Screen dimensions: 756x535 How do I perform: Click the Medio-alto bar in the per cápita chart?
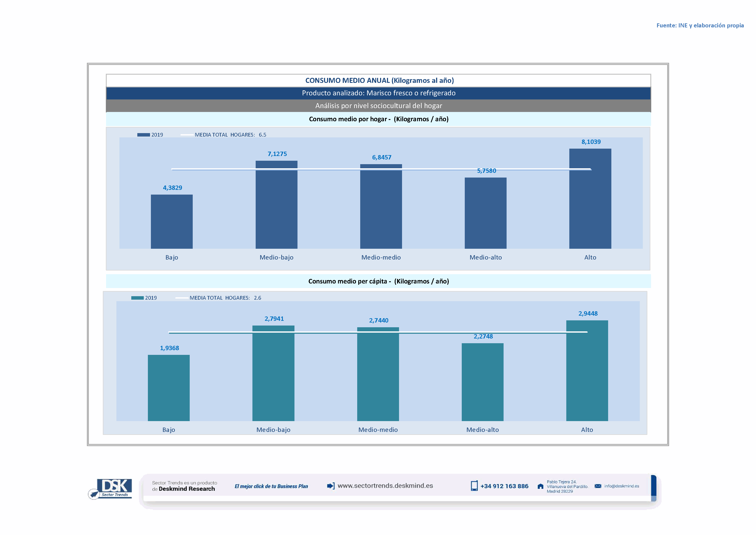(482, 382)
